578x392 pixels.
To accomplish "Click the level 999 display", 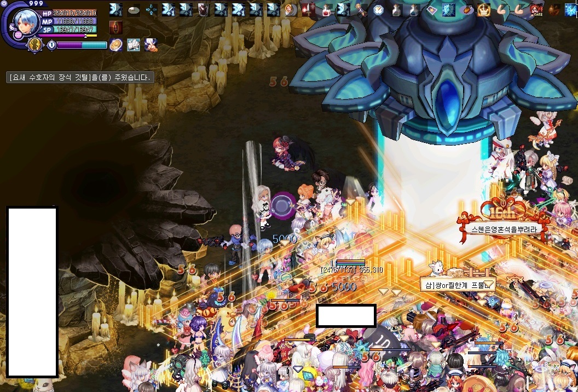I will pos(36,3).
